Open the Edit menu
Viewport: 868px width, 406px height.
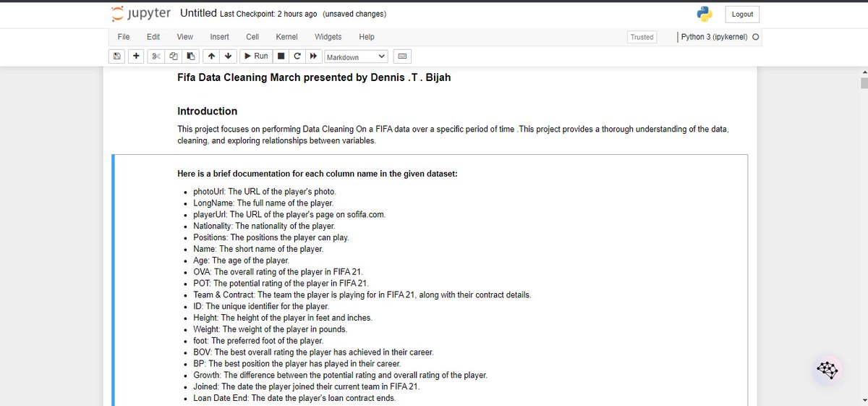point(153,37)
